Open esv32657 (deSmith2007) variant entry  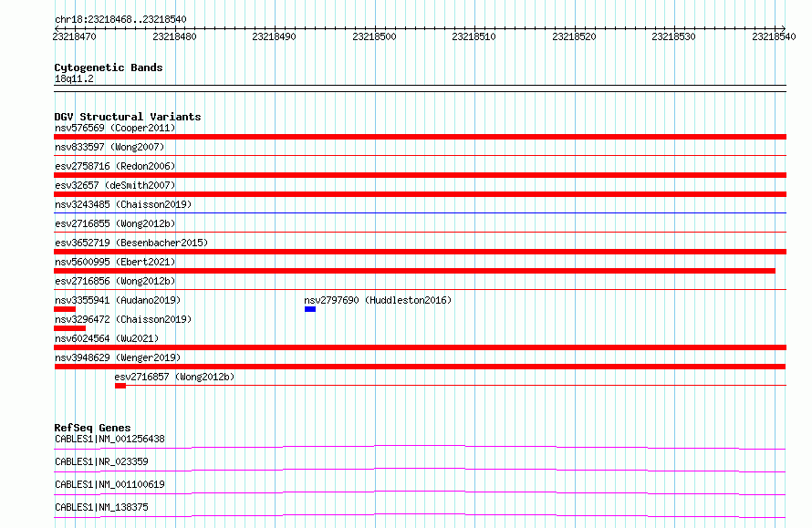(115, 185)
